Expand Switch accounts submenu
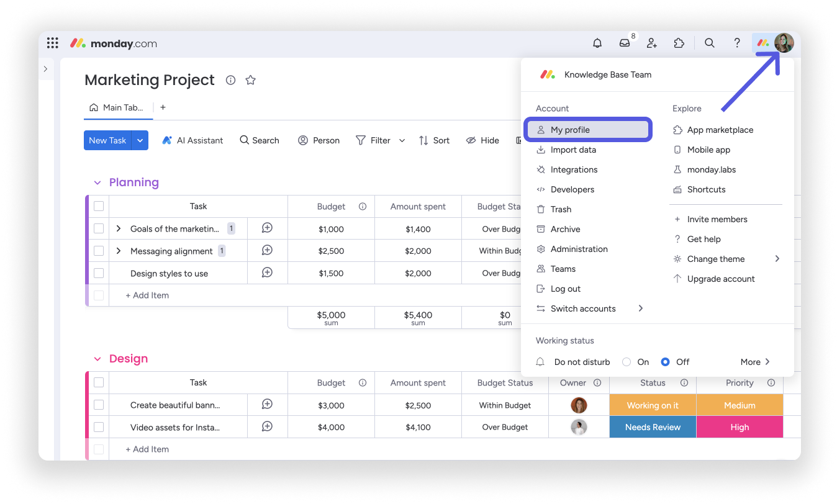 tap(641, 308)
